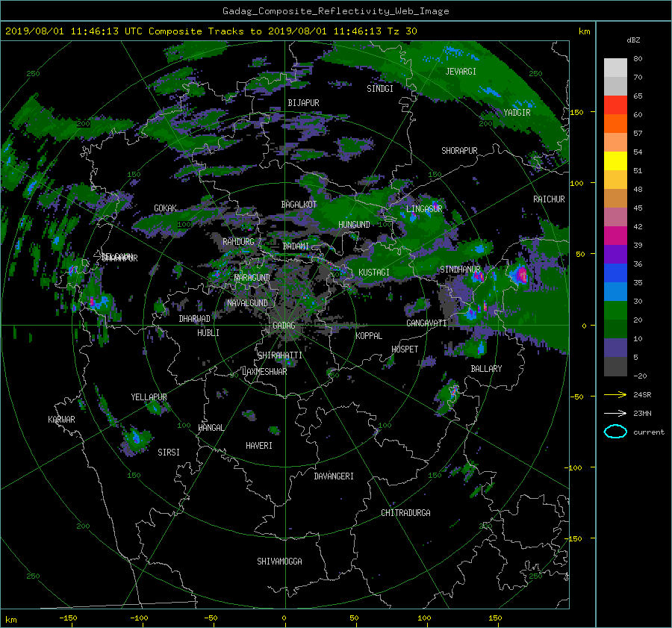The height and width of the screenshot is (628, 672).
Task: Select the yellow 54 dBZ color swatch
Action: 615,161
